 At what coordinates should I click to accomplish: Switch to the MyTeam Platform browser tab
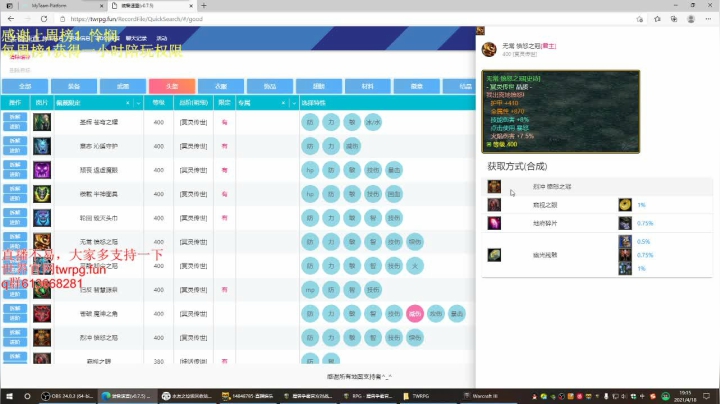[60, 6]
